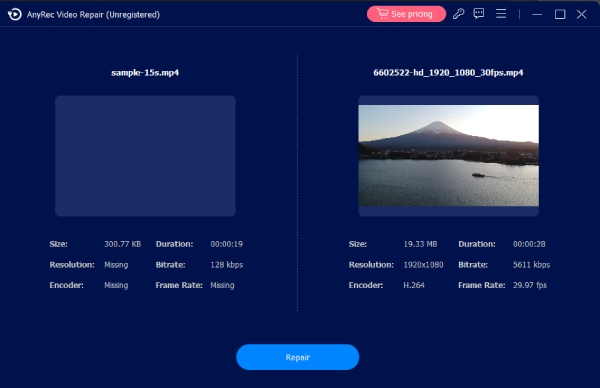This screenshot has height=388, width=600.
Task: Select the 6602522-hd_1920_1080_30fps.mp4 file name
Action: 448,73
